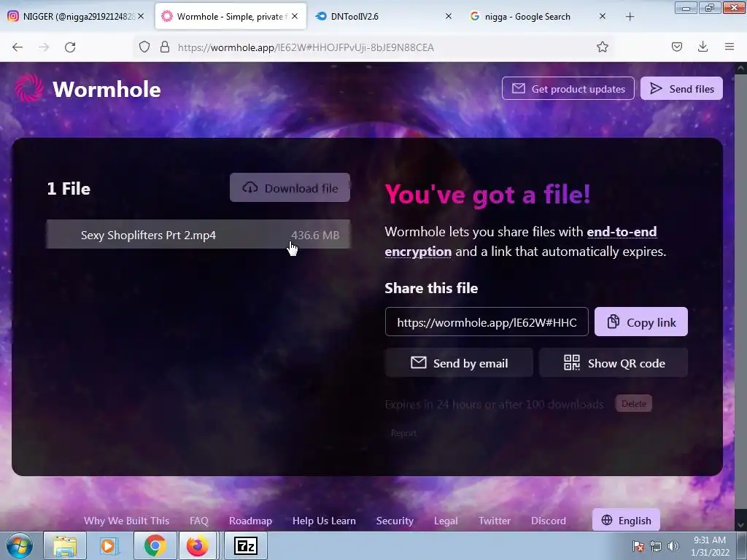Click the Firefox taskbar icon

197,545
